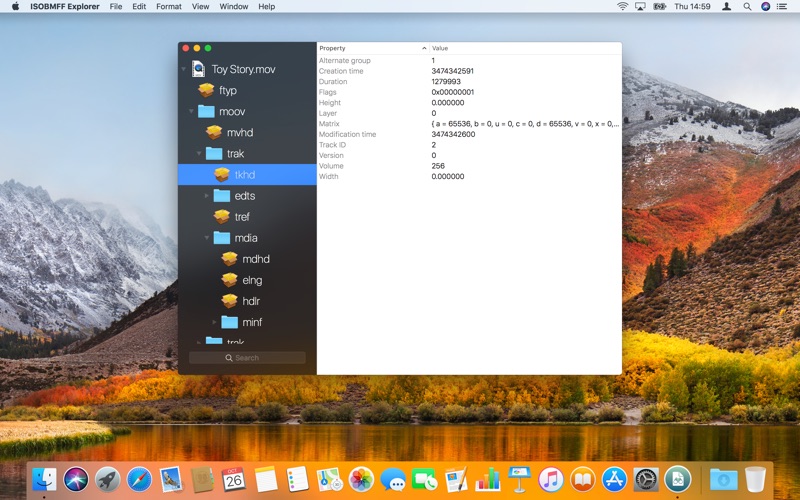Open Messages in the Dock
Viewport: 800px width, 500px height.
[393, 480]
